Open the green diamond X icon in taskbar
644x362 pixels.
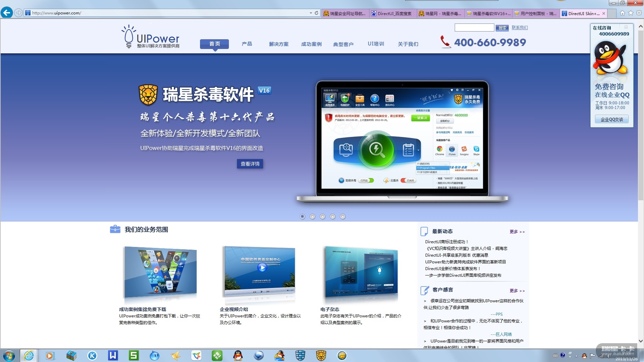tap(217, 356)
